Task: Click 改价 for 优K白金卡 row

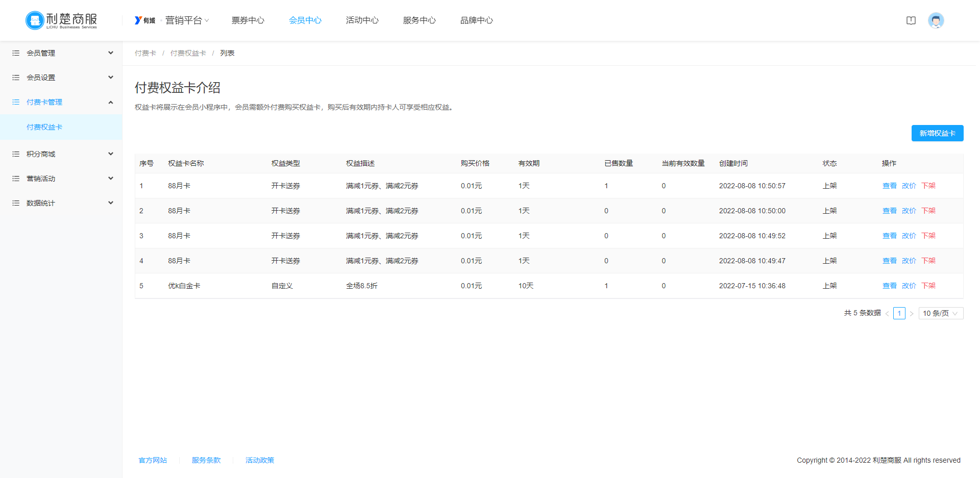Action: pos(909,286)
